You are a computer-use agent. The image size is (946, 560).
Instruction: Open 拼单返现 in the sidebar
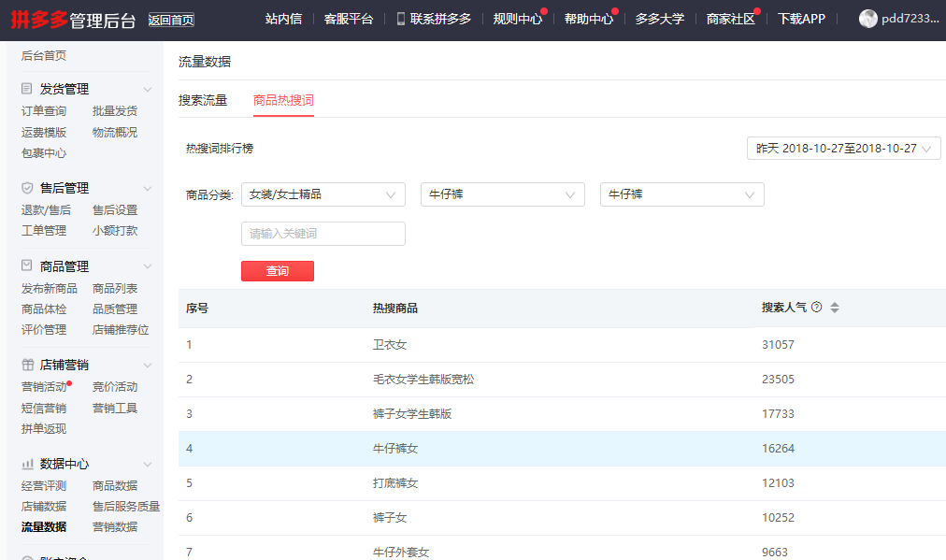pos(43,428)
